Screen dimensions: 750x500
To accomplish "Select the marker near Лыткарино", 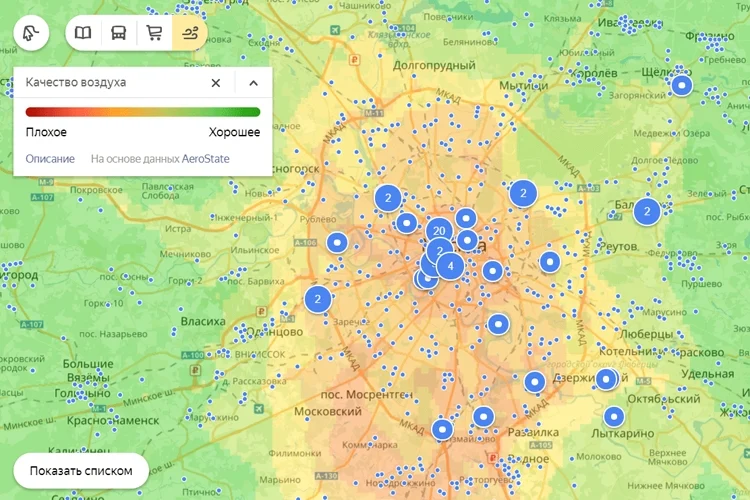I will click(x=614, y=417).
